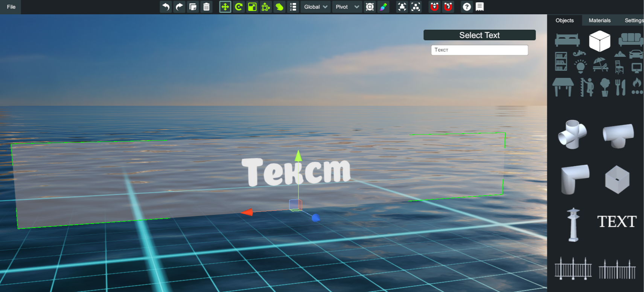This screenshot has width=644, height=292.
Task: Add the TEXT object thumbnail
Action: tap(617, 222)
